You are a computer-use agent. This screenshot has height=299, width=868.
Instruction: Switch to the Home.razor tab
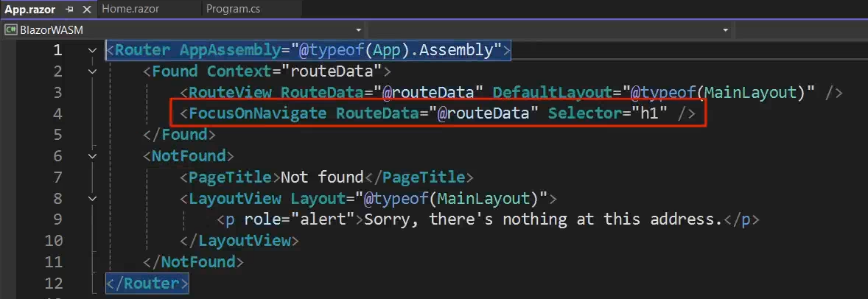click(131, 9)
